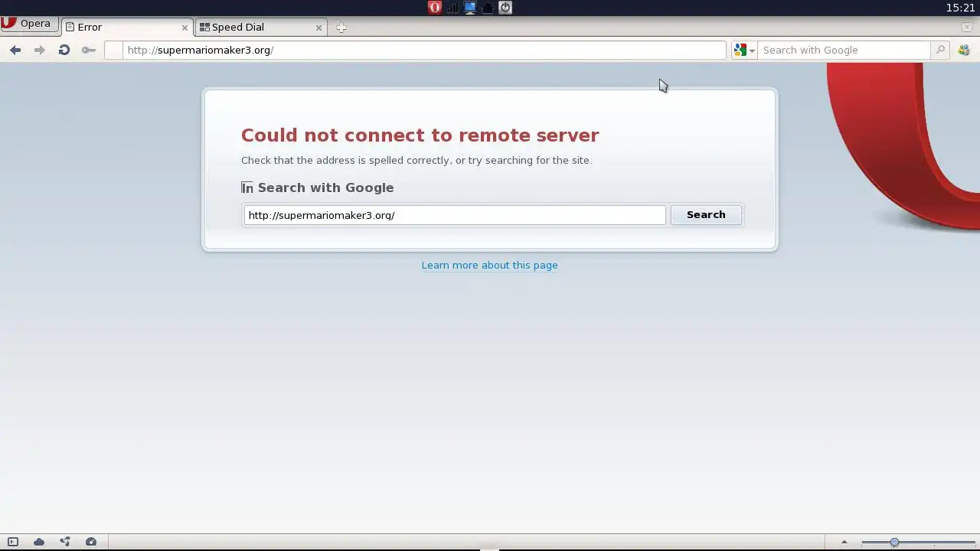Open Learn more about this page link
The width and height of the screenshot is (980, 551).
click(x=489, y=266)
